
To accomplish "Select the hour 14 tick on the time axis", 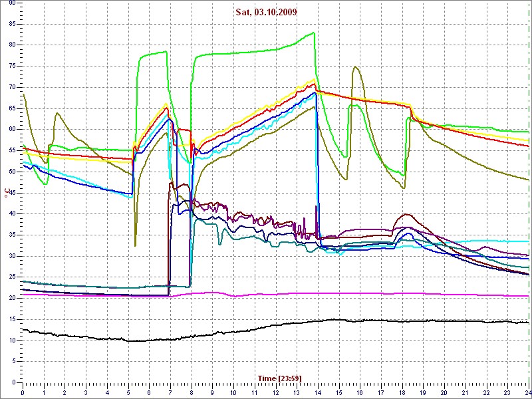I will pyautogui.click(x=317, y=393).
